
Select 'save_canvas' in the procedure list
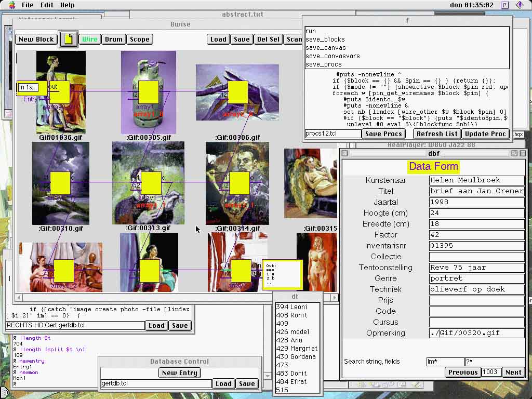click(407, 48)
